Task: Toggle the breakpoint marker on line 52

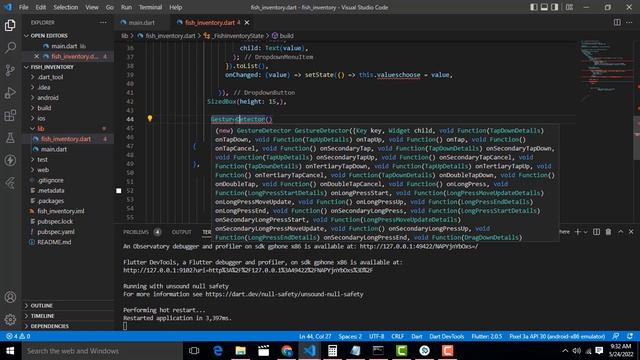Action: pos(119,191)
